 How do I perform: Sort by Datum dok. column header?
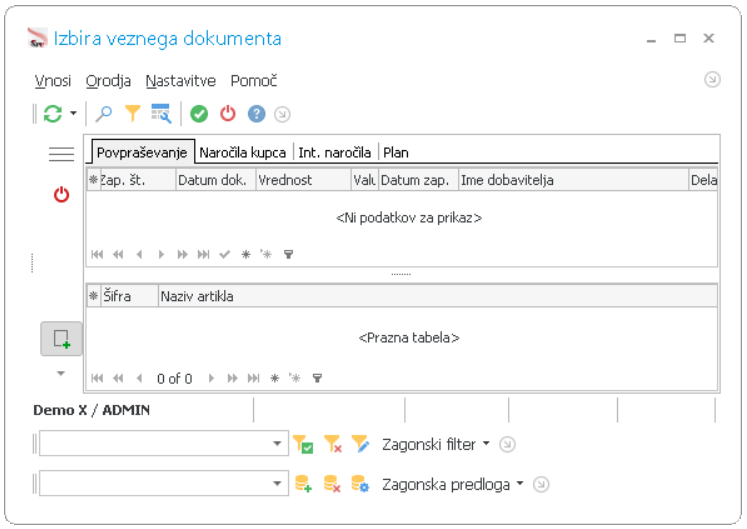[215, 180]
